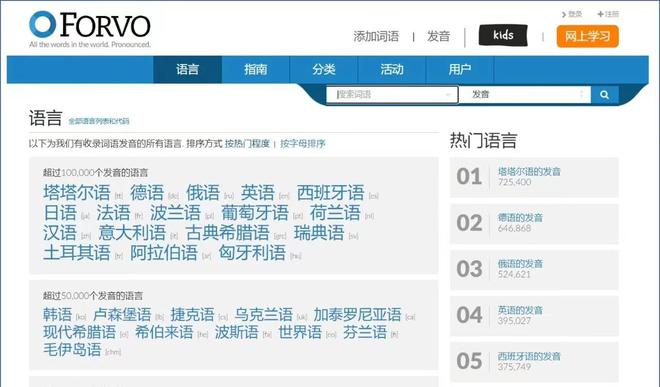Sort languages by 按字母排序

pyautogui.click(x=303, y=144)
